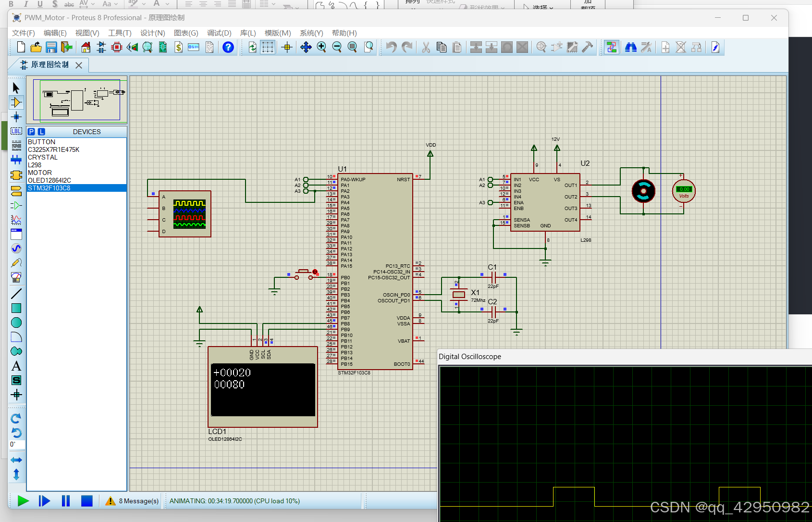
Task: Open the new design icon
Action: (x=20, y=47)
